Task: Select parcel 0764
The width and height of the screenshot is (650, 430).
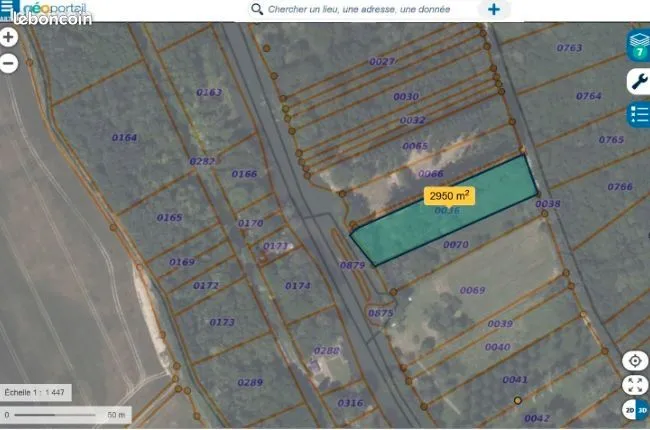Action: 589,96
